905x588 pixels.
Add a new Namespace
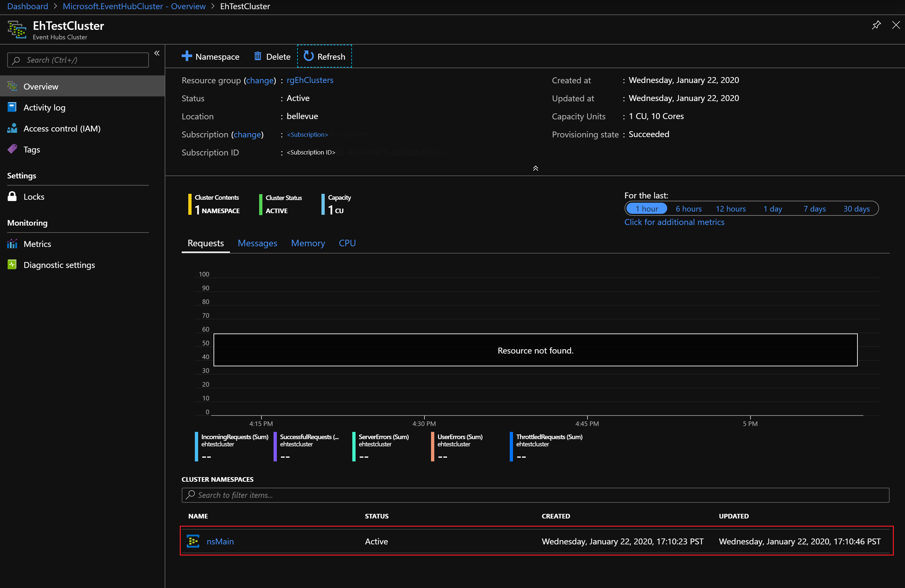point(211,56)
